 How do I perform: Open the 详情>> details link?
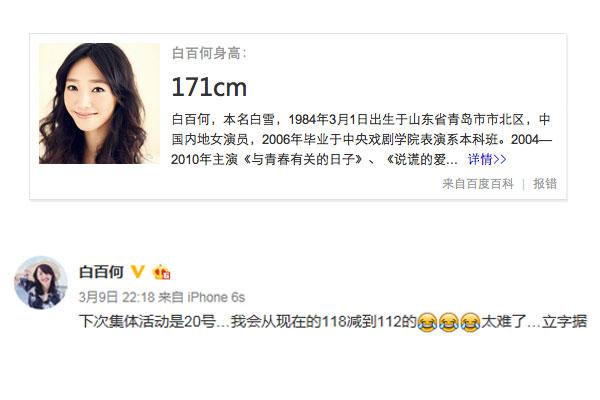tap(487, 159)
